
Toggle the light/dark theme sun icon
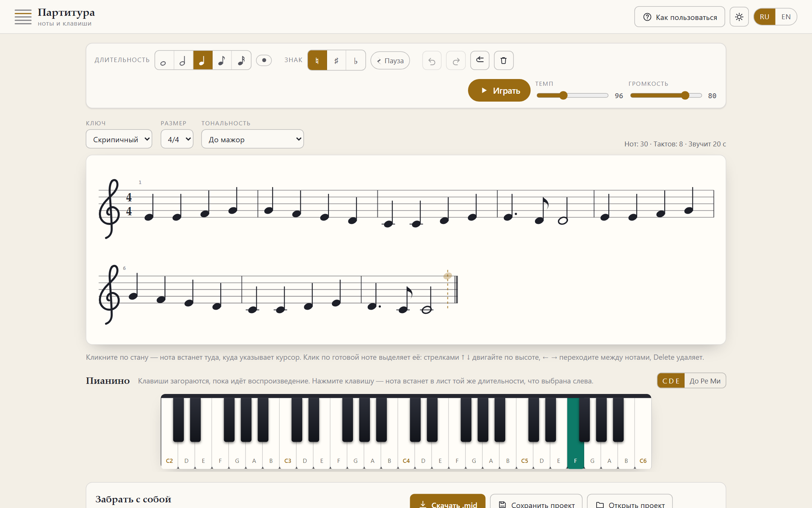[739, 17]
